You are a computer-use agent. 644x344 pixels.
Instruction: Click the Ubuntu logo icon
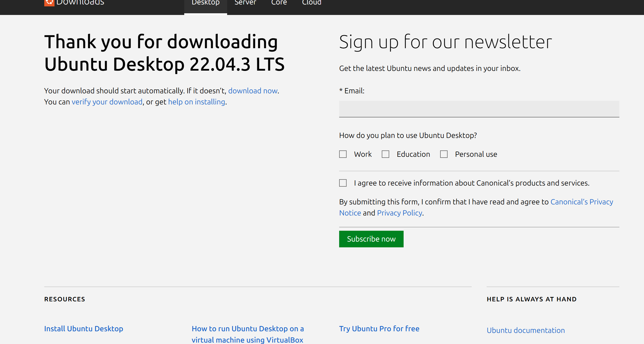[49, 2]
